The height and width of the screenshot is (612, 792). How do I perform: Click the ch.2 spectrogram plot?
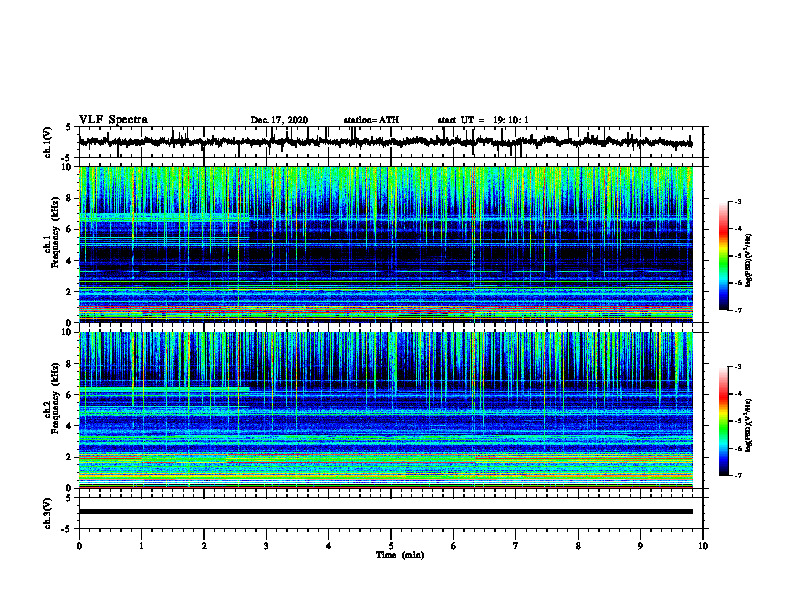[x=386, y=410]
